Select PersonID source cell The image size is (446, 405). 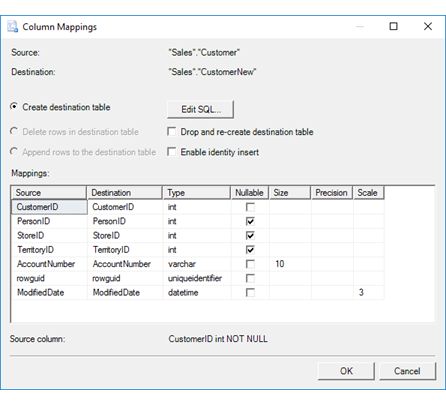[49, 221]
